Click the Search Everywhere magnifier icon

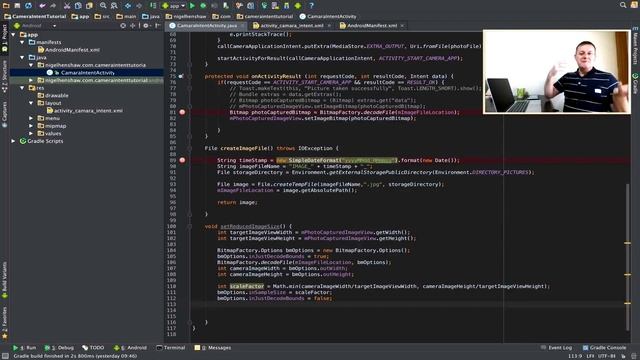tap(623, 5)
